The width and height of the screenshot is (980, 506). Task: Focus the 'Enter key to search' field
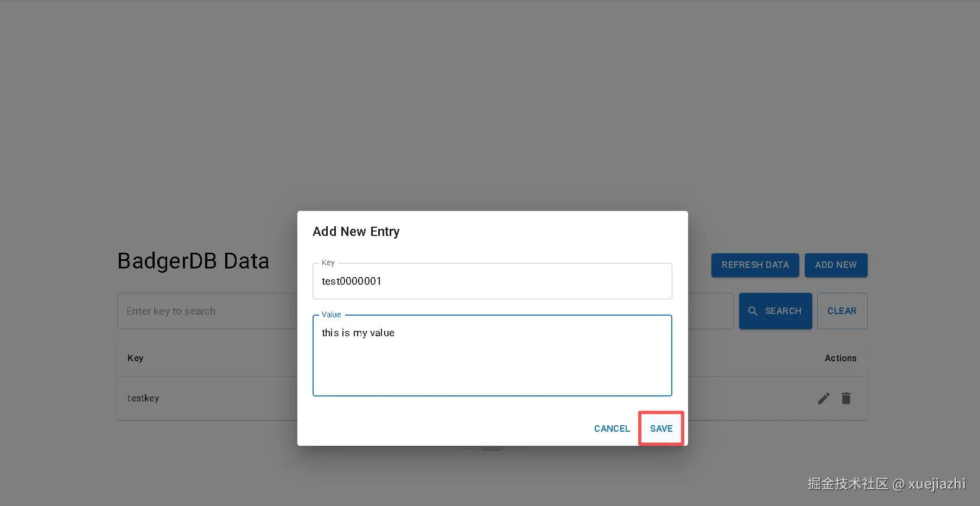click(206, 311)
